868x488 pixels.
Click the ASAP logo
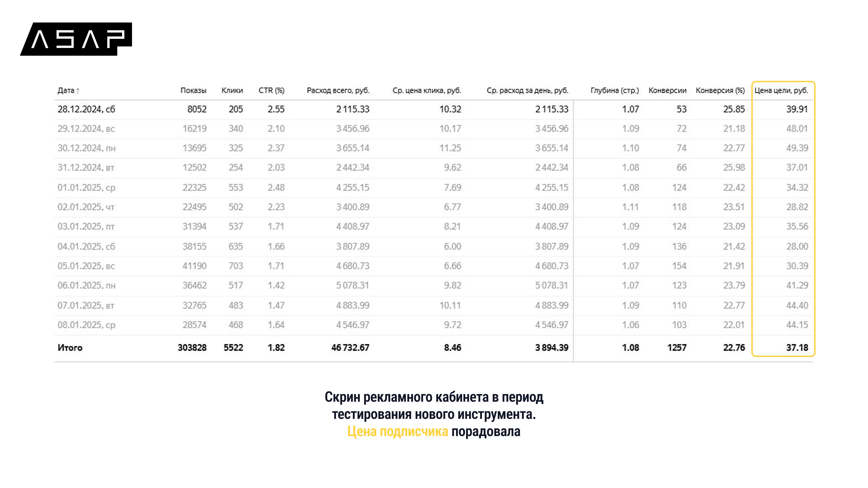point(76,39)
